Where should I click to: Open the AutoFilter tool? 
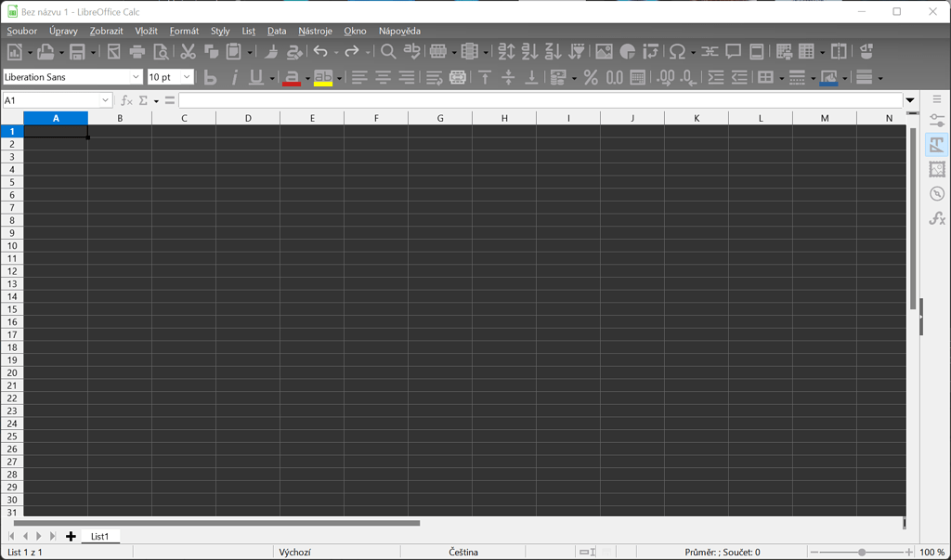[577, 51]
